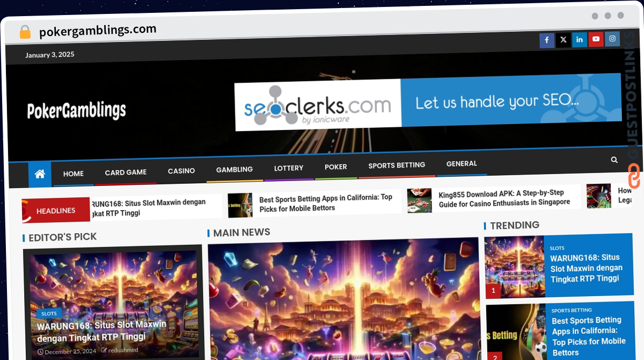The width and height of the screenshot is (644, 360).
Task: Open the LinkedIn social link
Action: (x=580, y=40)
